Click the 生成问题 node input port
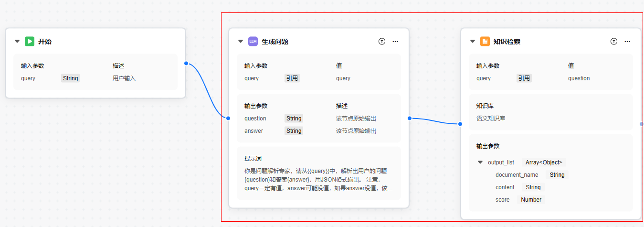The image size is (644, 227). pyautogui.click(x=228, y=118)
